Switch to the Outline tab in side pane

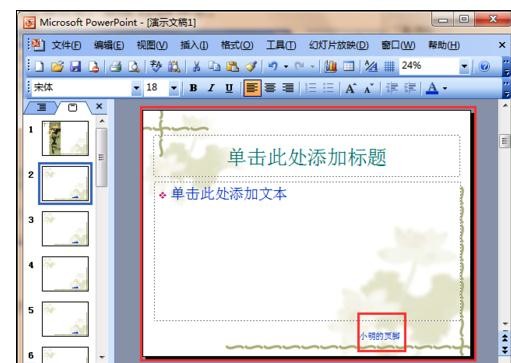coord(42,107)
